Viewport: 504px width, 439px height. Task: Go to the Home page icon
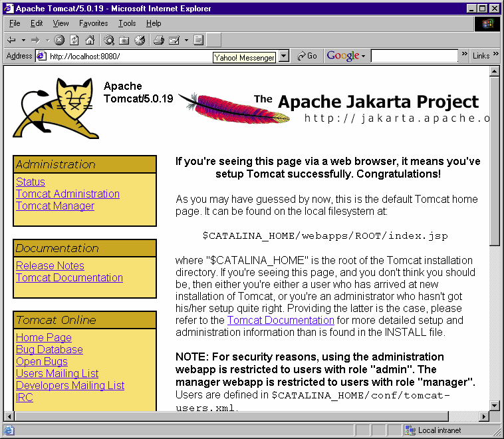click(90, 40)
